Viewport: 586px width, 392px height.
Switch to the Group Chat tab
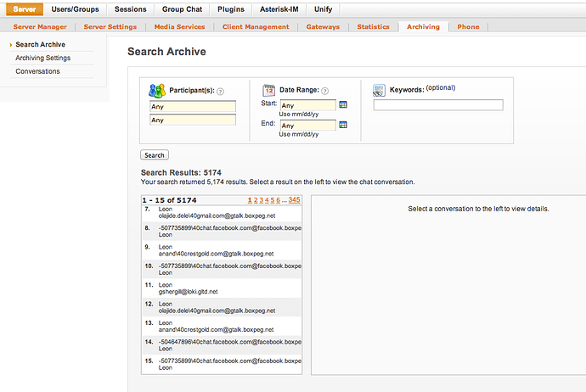click(182, 9)
